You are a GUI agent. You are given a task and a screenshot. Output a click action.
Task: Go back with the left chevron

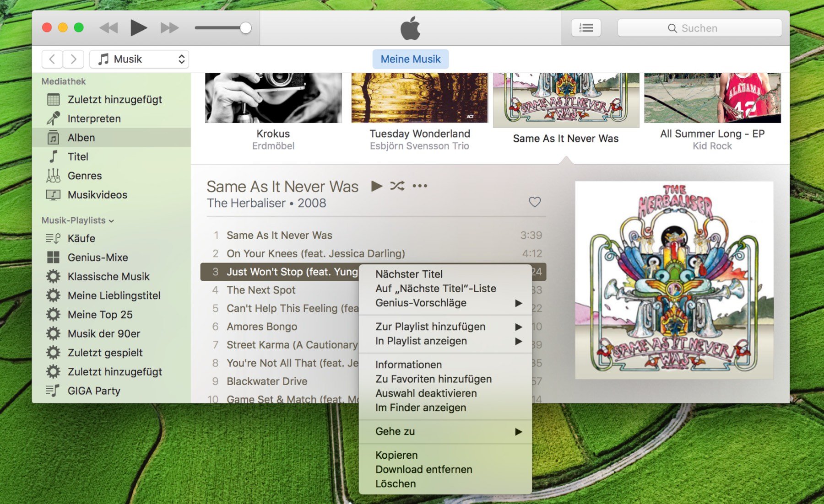point(52,59)
